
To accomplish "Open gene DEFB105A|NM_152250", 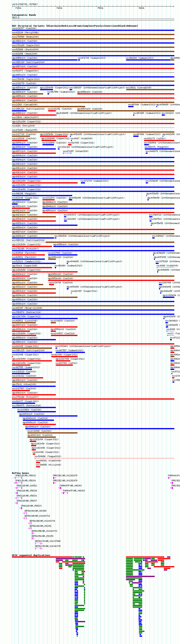I will [42, 536].
